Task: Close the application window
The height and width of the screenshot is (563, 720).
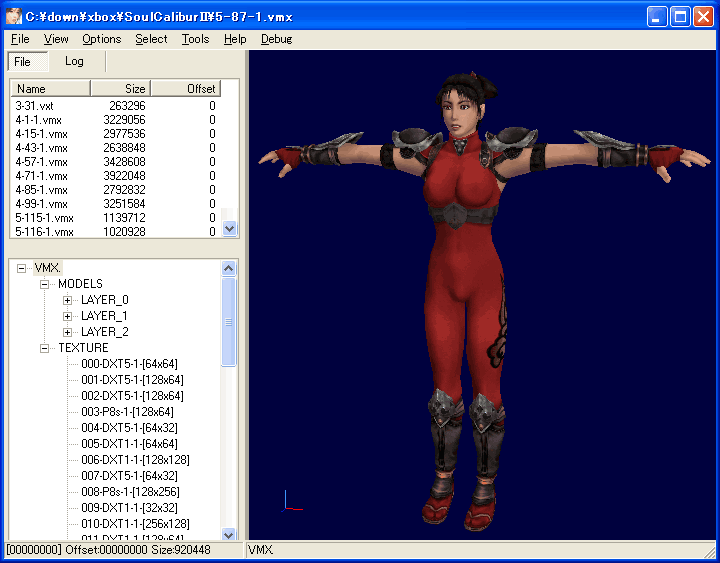Action: pos(703,17)
